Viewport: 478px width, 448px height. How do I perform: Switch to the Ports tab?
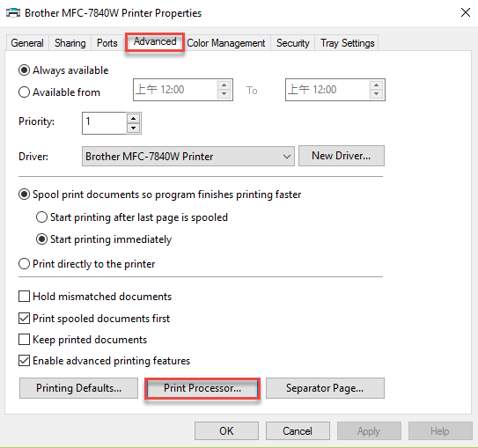(107, 43)
